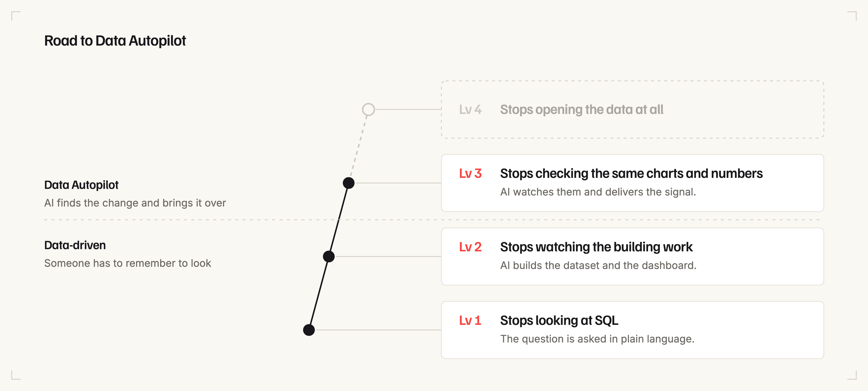868x391 pixels.
Task: Click 'The question is asked in plain language.'
Action: click(597, 339)
